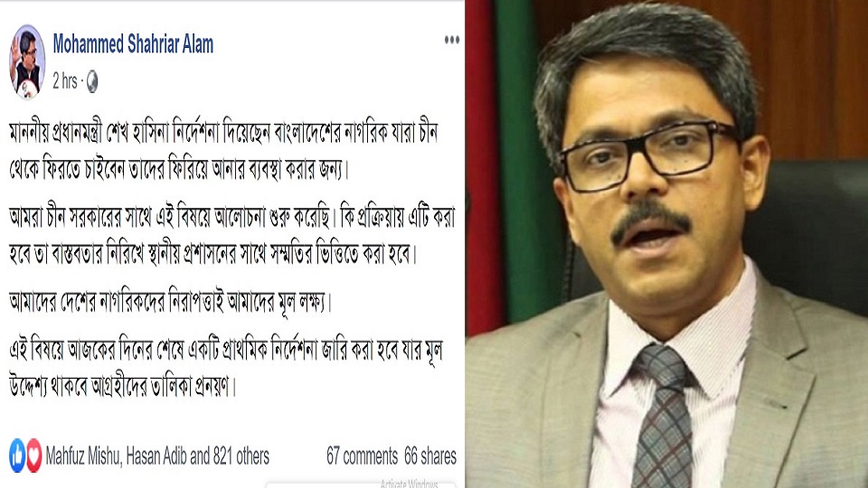Open Hasan Adib's name in reactions
868x488 pixels.
[156, 455]
